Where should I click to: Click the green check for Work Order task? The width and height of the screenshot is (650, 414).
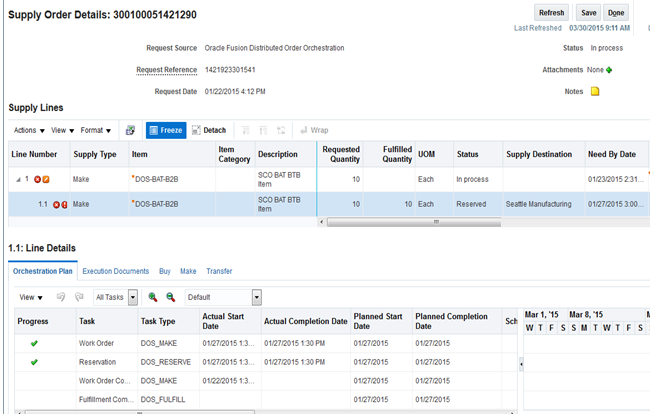(34, 343)
